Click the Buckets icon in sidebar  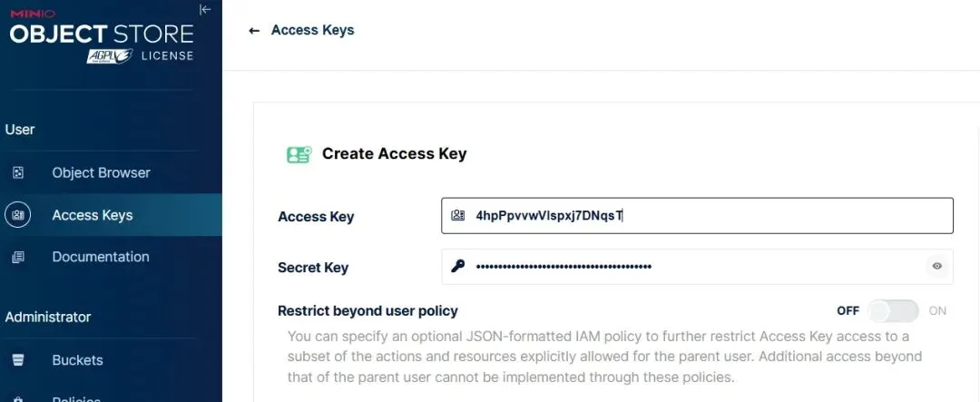(18, 360)
